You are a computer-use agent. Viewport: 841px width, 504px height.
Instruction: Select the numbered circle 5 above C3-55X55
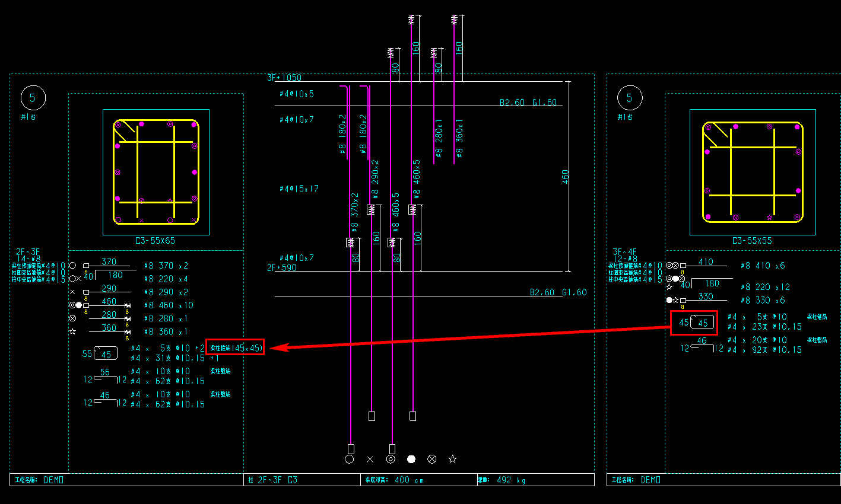pyautogui.click(x=630, y=98)
